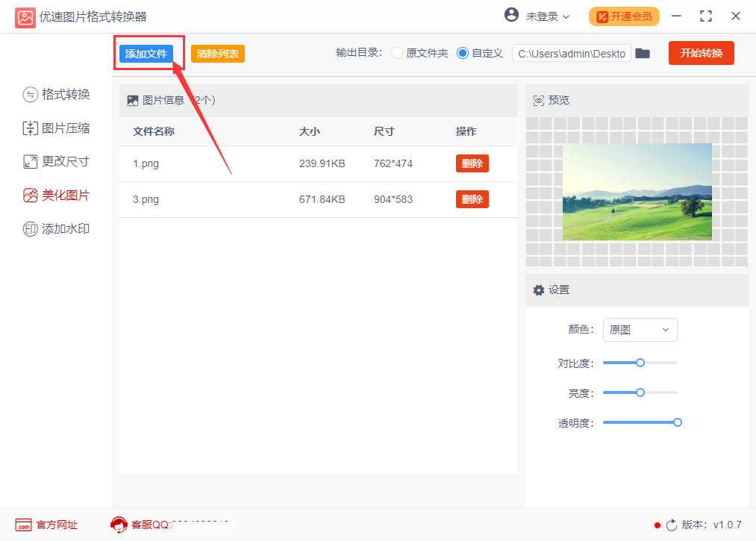Select the 1.png file row name
This screenshot has width=756, height=541.
click(x=146, y=164)
